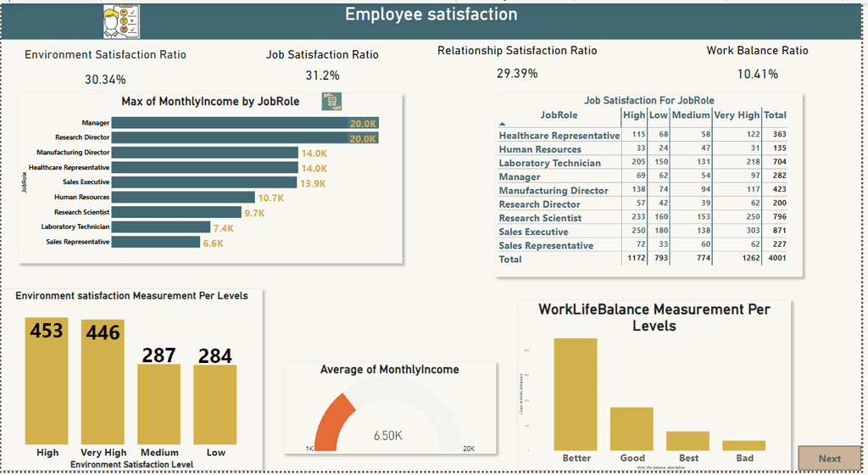This screenshot has width=868, height=475.
Task: Click the Bad work-life balance bar
Action: [744, 445]
